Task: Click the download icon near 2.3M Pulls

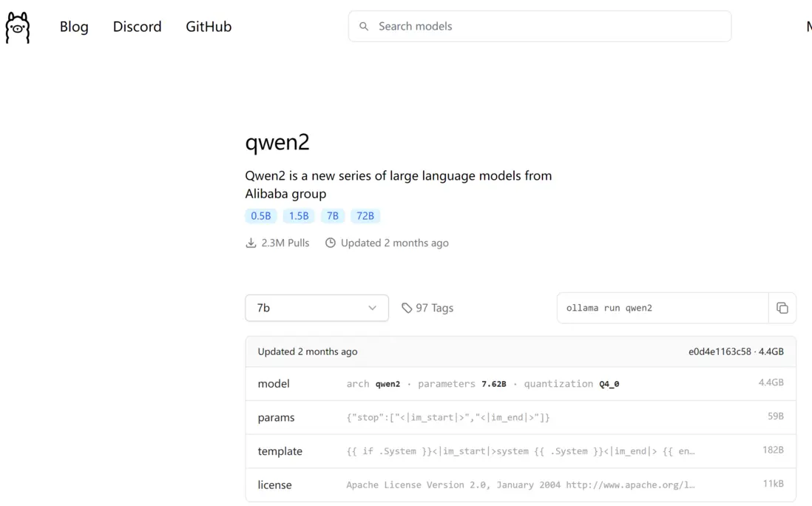Action: click(x=251, y=243)
